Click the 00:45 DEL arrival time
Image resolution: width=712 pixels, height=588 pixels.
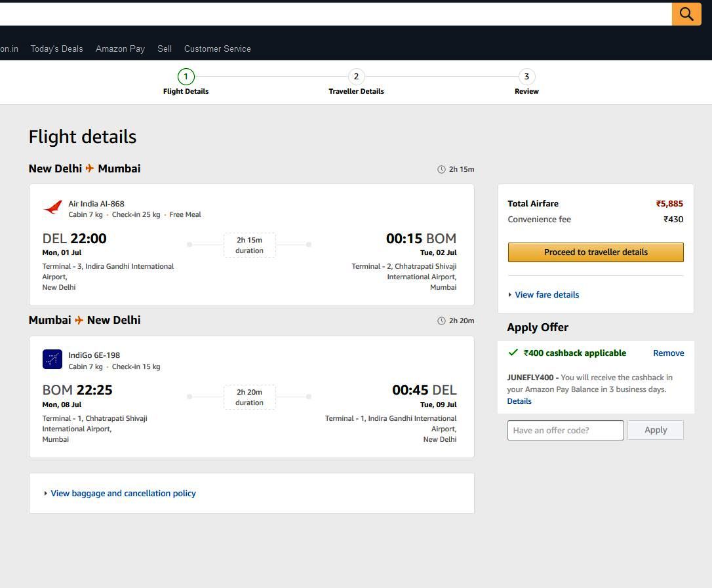tap(424, 390)
